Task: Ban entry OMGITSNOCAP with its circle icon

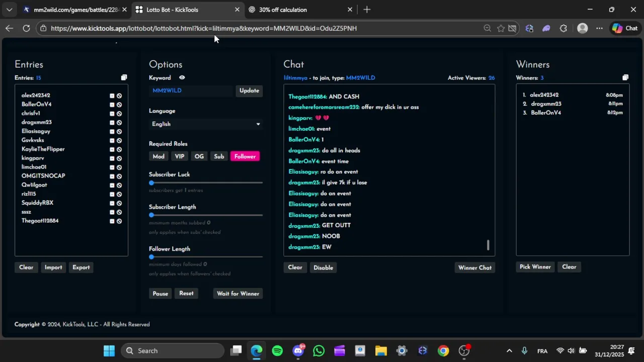Action: tap(119, 176)
